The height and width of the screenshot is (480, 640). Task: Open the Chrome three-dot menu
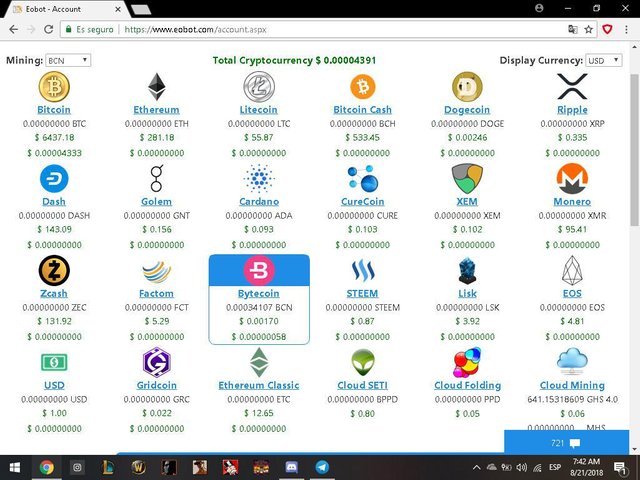626,29
